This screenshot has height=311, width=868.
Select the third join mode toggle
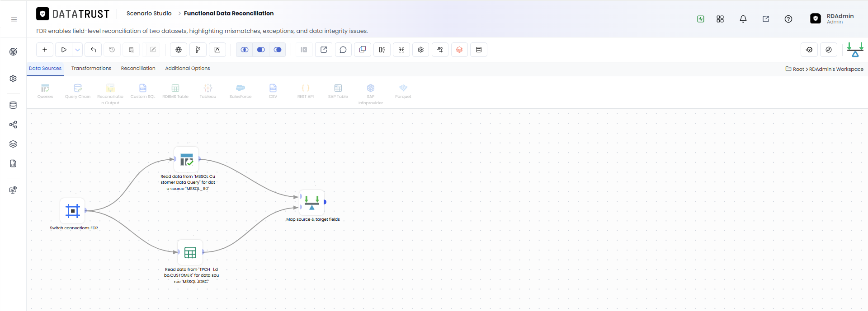tap(278, 50)
